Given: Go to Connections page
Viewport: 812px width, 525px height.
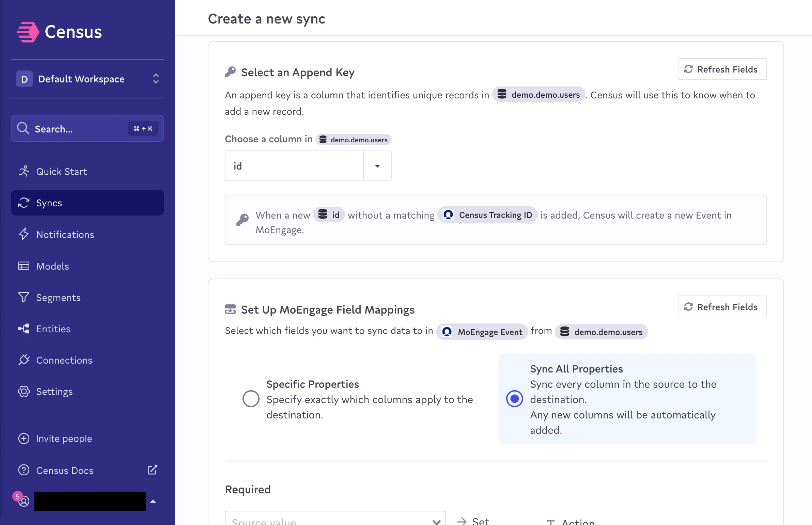Looking at the screenshot, I should tap(88, 360).
